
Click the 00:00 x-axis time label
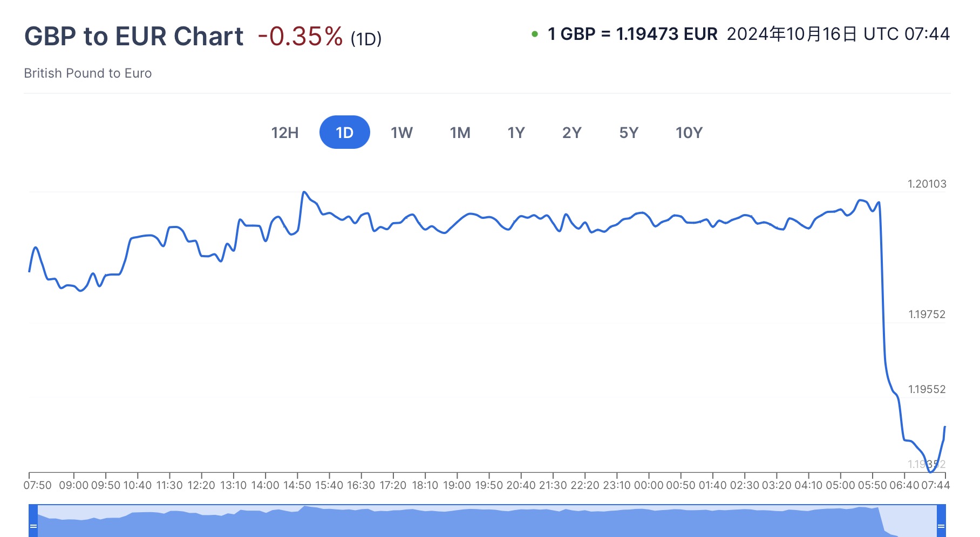point(648,485)
